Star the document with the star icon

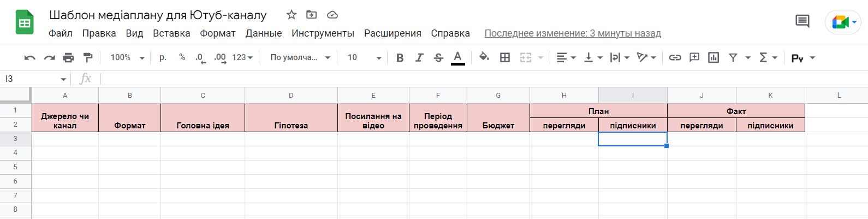coord(292,15)
